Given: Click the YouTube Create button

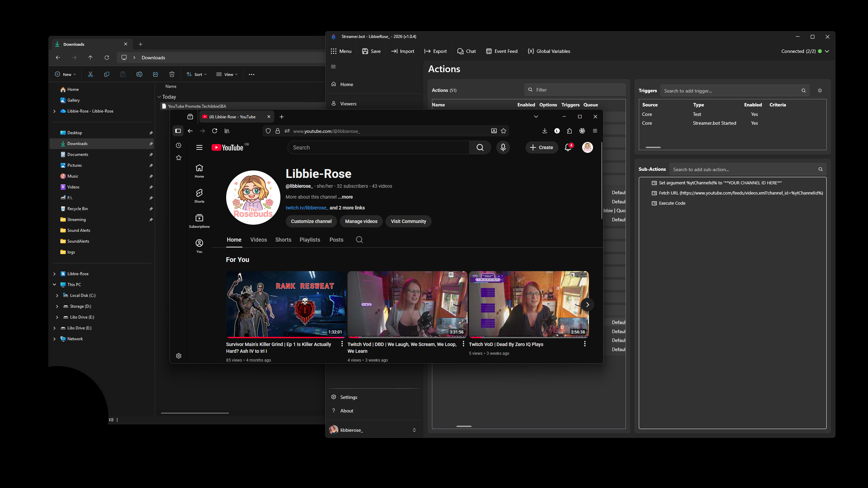Looking at the screenshot, I should coord(541,147).
